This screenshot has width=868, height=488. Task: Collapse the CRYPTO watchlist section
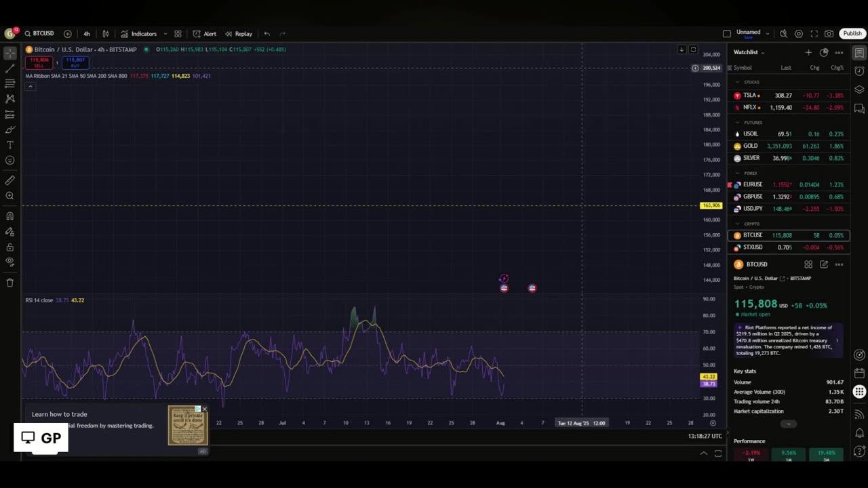[x=738, y=224]
